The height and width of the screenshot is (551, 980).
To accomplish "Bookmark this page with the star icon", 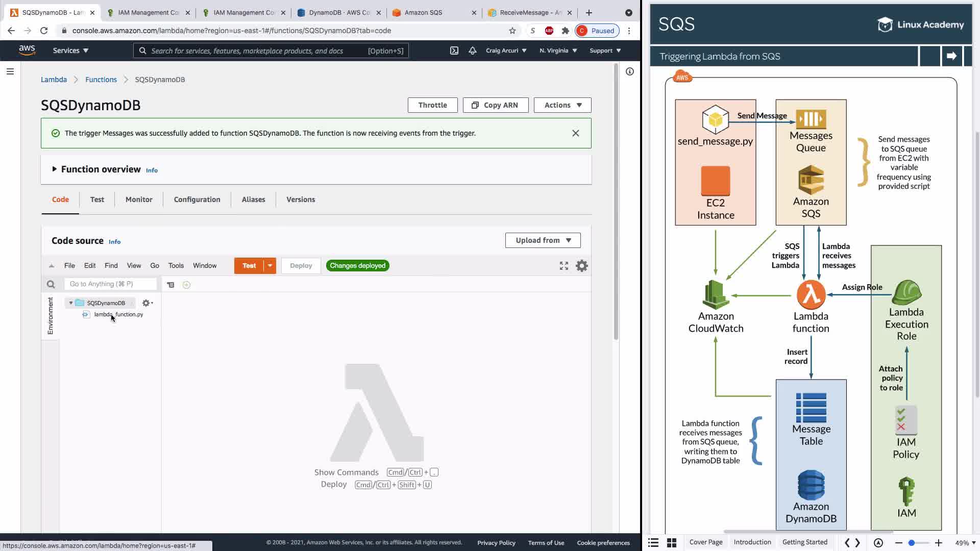I will (512, 31).
